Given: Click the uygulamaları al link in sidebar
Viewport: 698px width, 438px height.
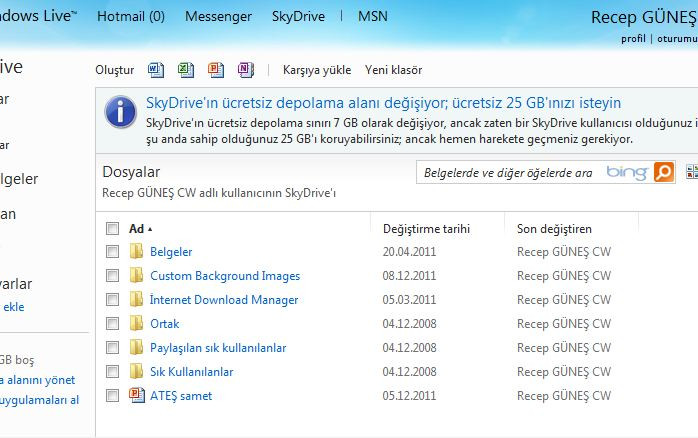Looking at the screenshot, I should [39, 400].
